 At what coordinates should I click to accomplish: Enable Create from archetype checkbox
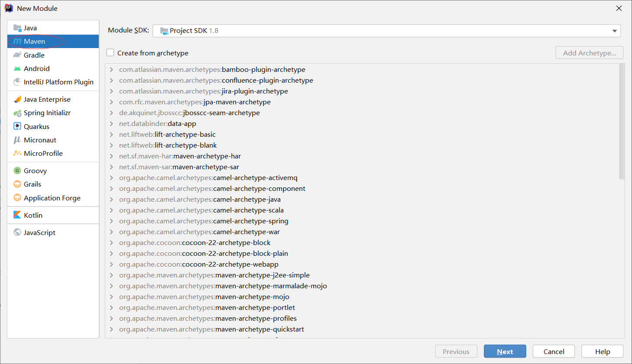pos(110,53)
